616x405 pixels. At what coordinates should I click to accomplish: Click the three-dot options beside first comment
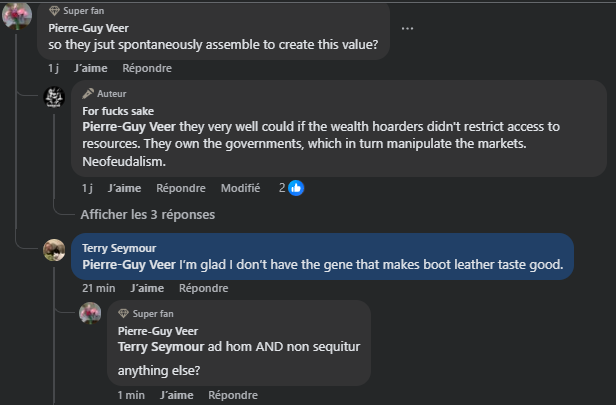tap(407, 28)
